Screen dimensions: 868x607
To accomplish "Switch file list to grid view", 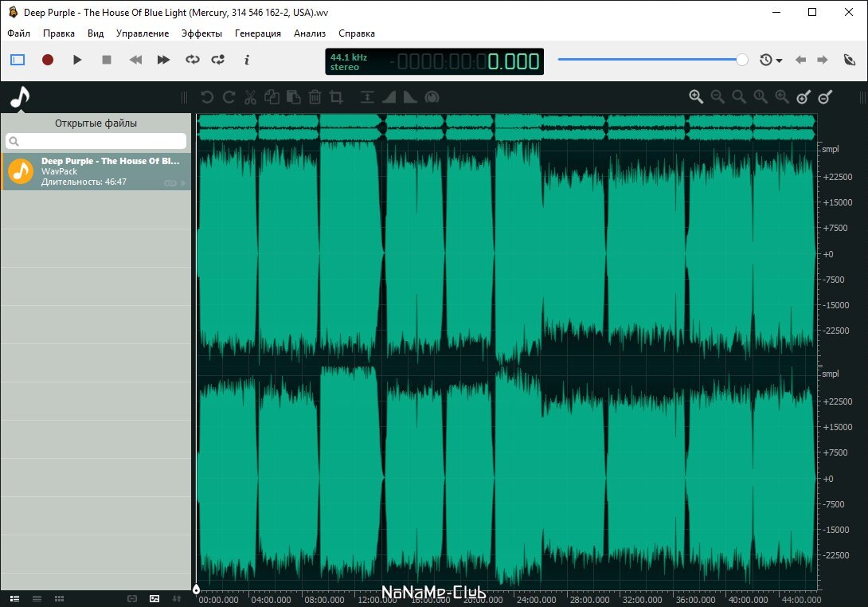I will 59,599.
